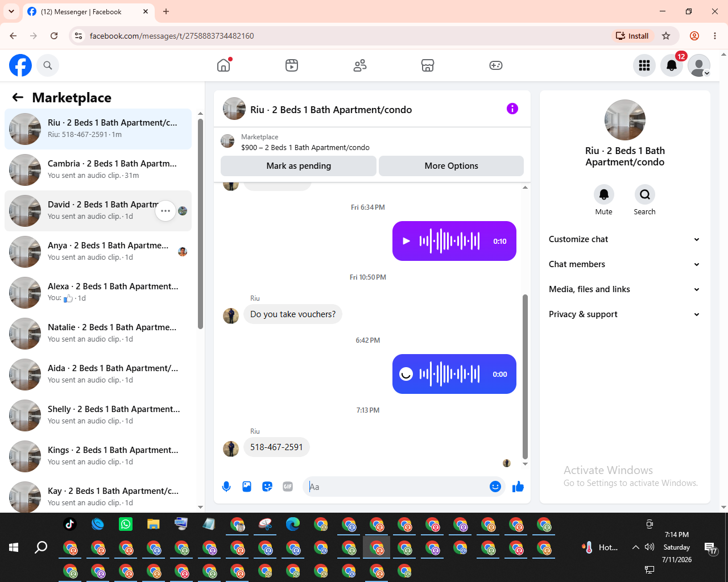Choose a GIF icon
The width and height of the screenshot is (728, 582).
point(288,487)
